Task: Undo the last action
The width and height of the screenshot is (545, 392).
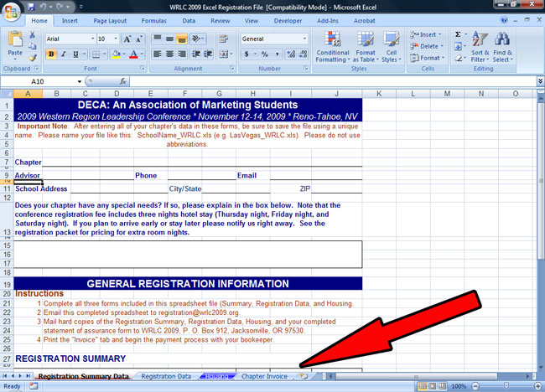Action: click(43, 7)
